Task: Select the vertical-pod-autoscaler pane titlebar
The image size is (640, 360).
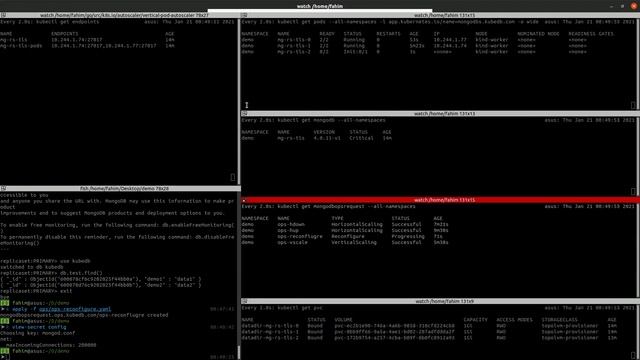Action: [119, 15]
